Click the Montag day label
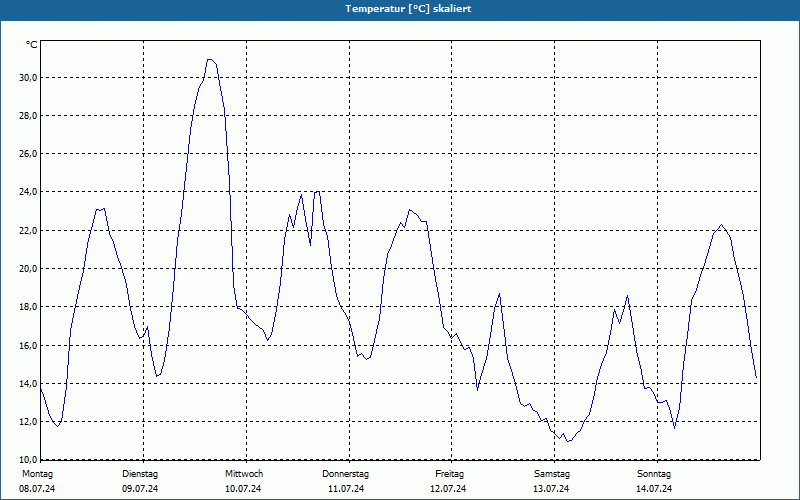 point(37,474)
